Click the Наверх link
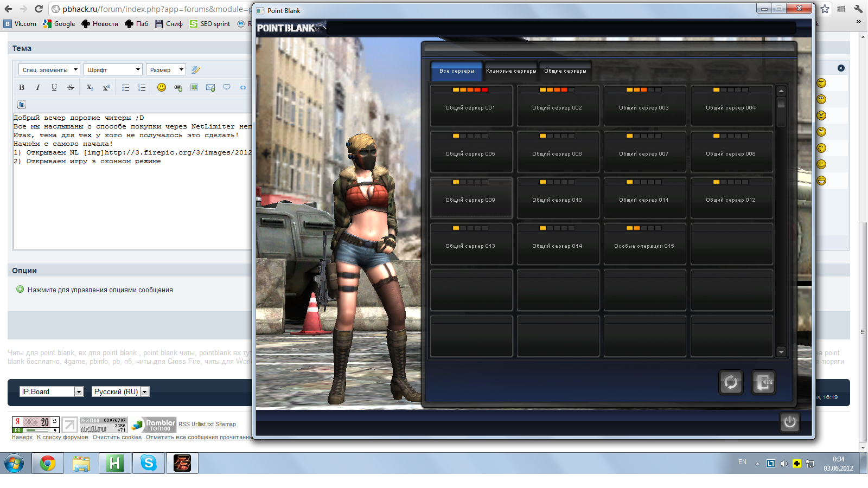The width and height of the screenshot is (868, 488). tap(22, 437)
